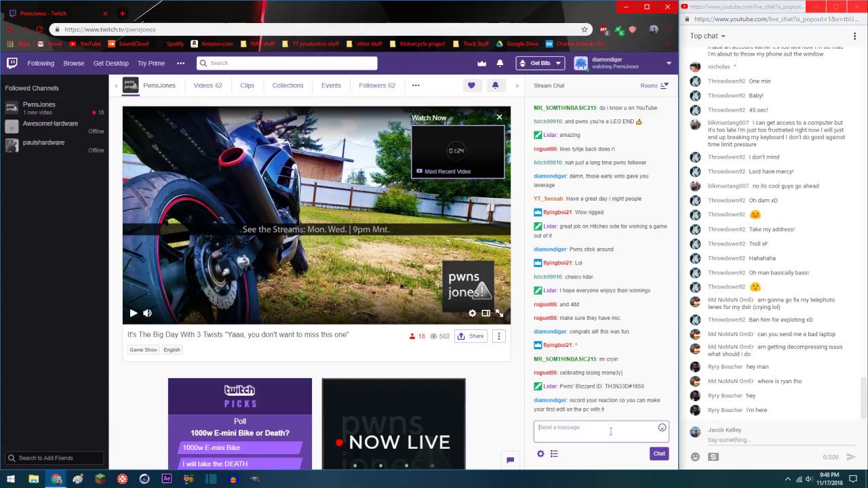The image size is (868, 488).
Task: Open channel tabs overflow ellipsis
Action: point(416,85)
